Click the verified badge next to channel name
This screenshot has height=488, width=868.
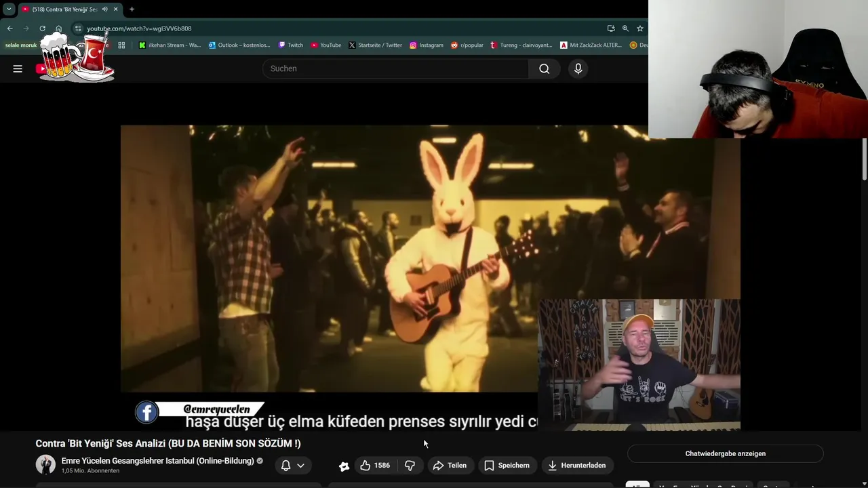[260, 461]
